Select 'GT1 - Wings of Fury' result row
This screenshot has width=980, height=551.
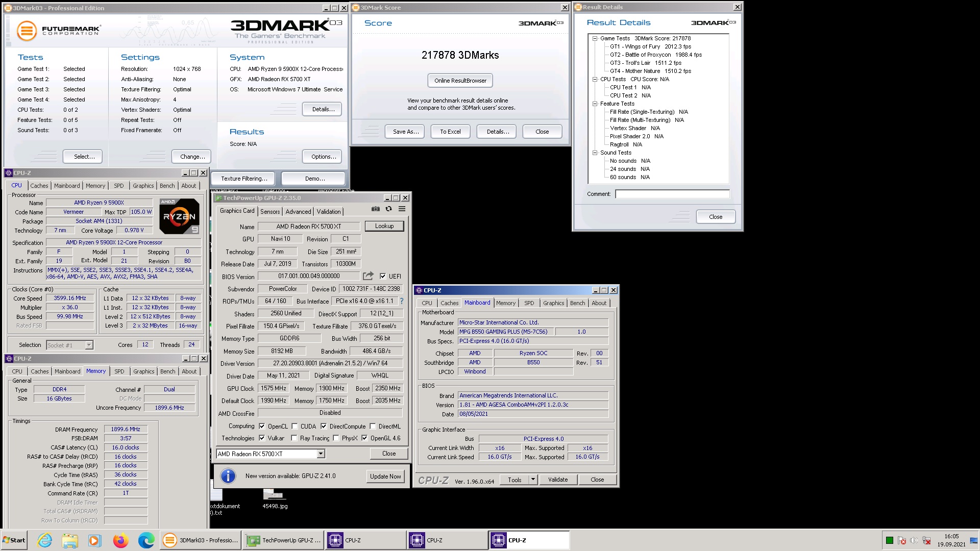point(650,46)
